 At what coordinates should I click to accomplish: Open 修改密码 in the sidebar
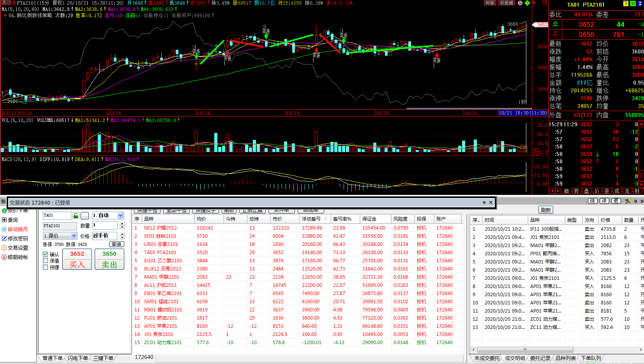coord(15,239)
